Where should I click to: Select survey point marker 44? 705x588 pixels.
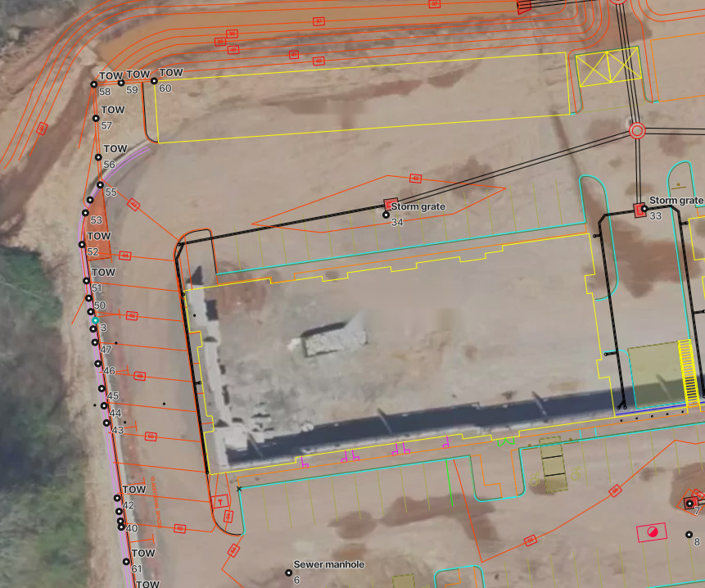pyautogui.click(x=104, y=405)
